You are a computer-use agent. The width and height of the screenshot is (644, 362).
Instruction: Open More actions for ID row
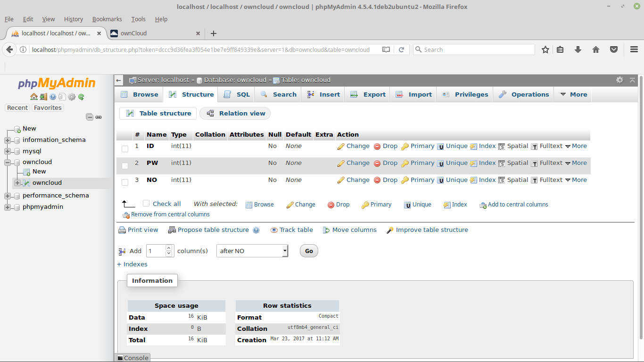[x=576, y=146]
